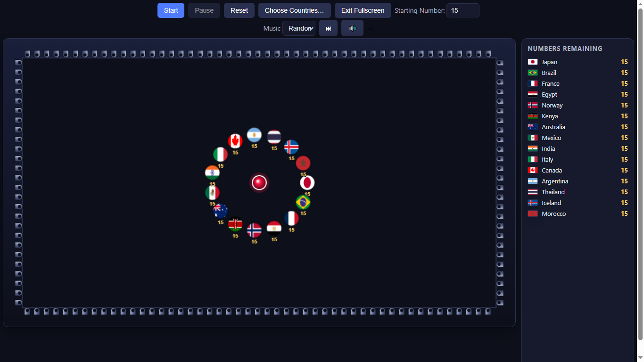This screenshot has width=644, height=362.
Task: Click Morocco flag icon in Numbers Remaining list
Action: 533,214
